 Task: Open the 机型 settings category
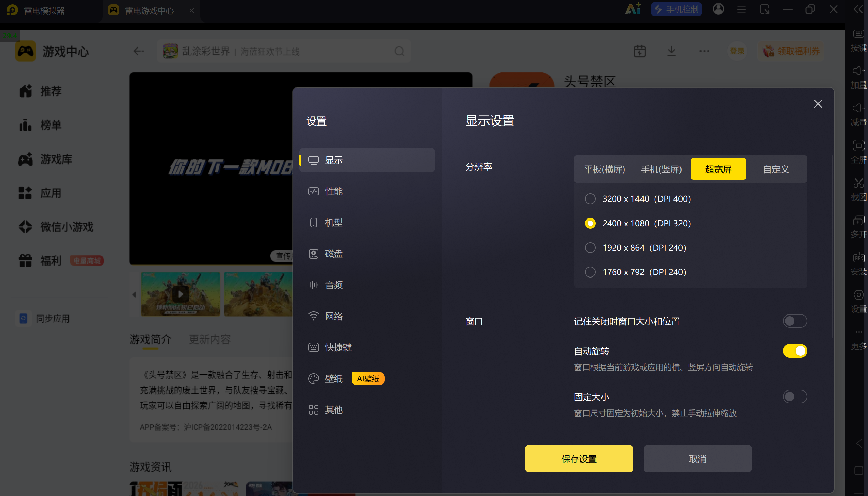pyautogui.click(x=367, y=223)
